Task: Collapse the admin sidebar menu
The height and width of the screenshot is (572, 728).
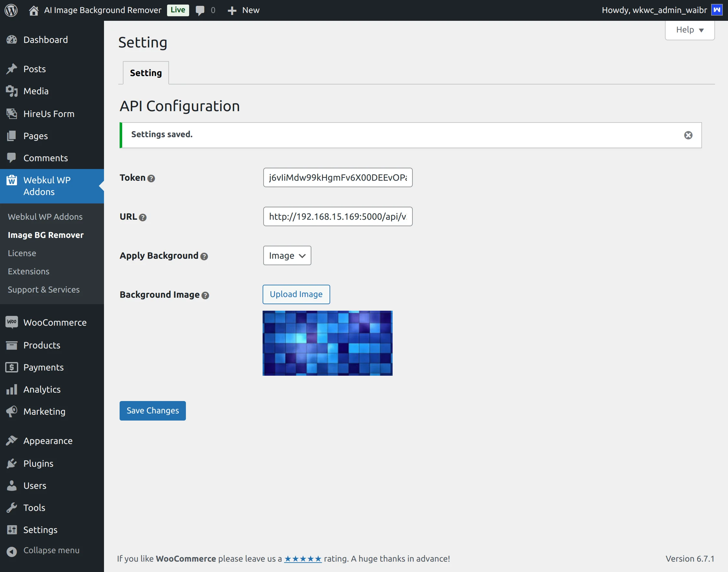Action: (51, 550)
